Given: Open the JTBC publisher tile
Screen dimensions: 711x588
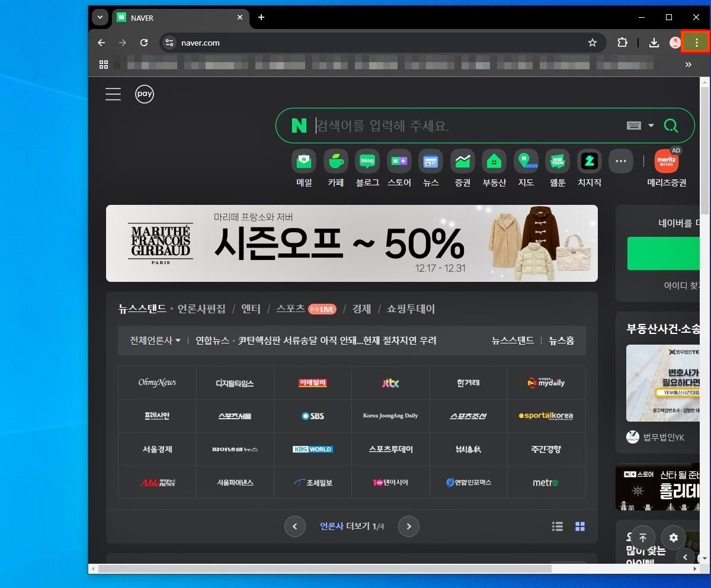Looking at the screenshot, I should coord(390,383).
